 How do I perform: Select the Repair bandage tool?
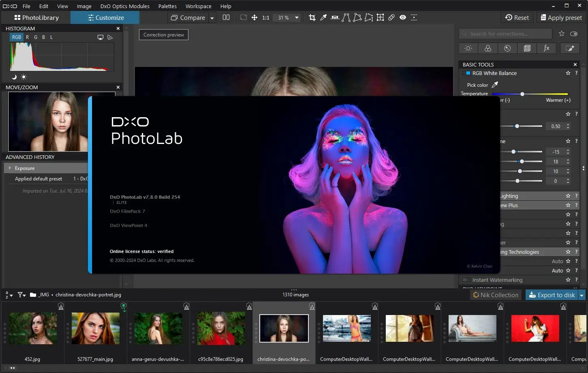391,18
